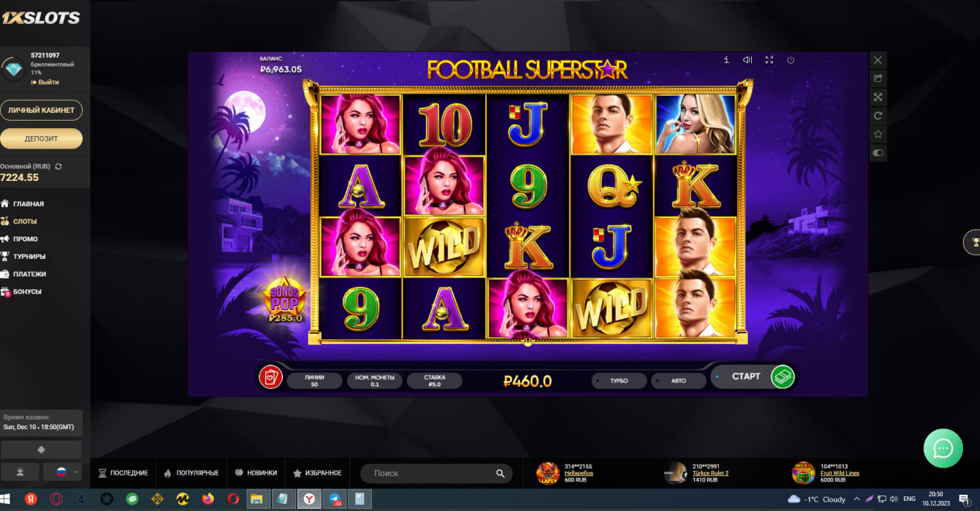The width and height of the screenshot is (980, 511).
Task: Download the Android app icon
Action: 41,450
